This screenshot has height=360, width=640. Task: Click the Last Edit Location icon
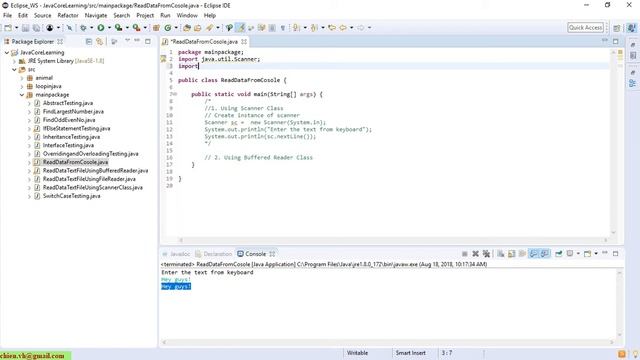pyautogui.click(x=332, y=28)
